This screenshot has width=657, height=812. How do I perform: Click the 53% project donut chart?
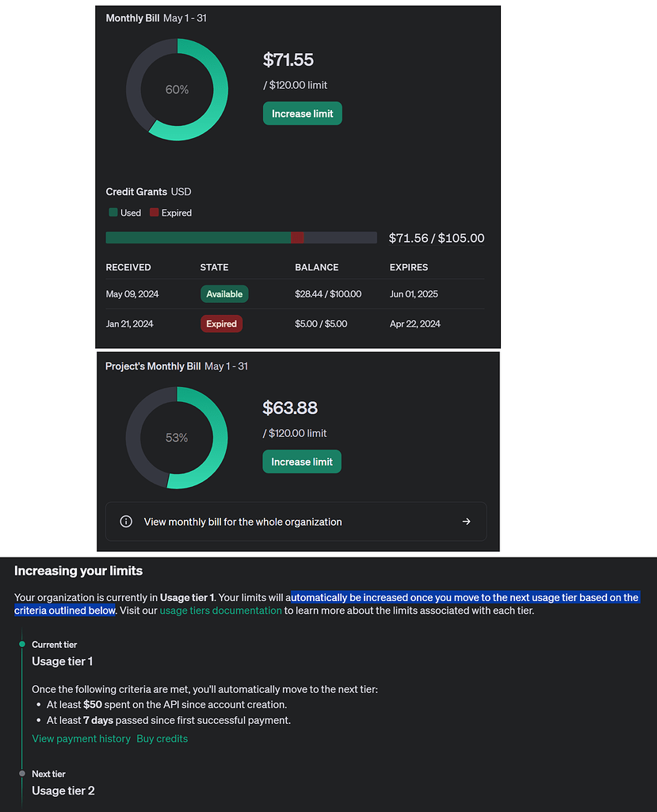pos(176,437)
